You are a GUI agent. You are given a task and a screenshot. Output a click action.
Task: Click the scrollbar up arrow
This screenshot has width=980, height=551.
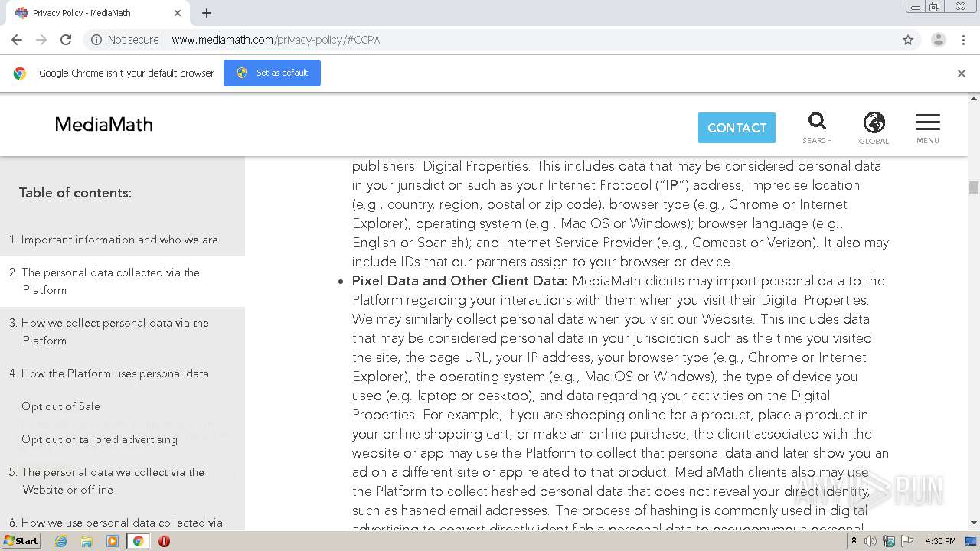[x=973, y=99]
